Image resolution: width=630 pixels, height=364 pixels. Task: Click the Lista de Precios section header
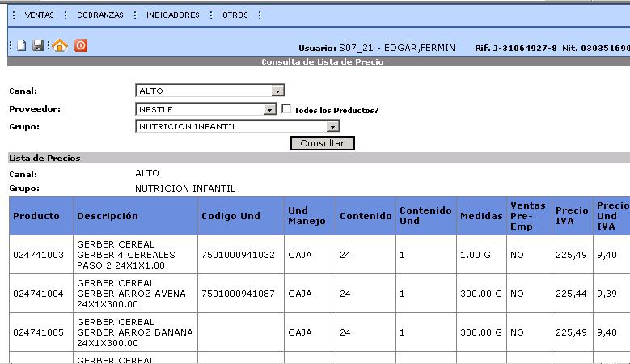(44, 158)
